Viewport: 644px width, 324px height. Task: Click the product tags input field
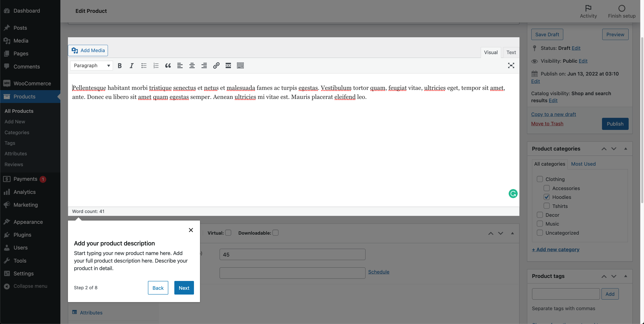pyautogui.click(x=566, y=294)
